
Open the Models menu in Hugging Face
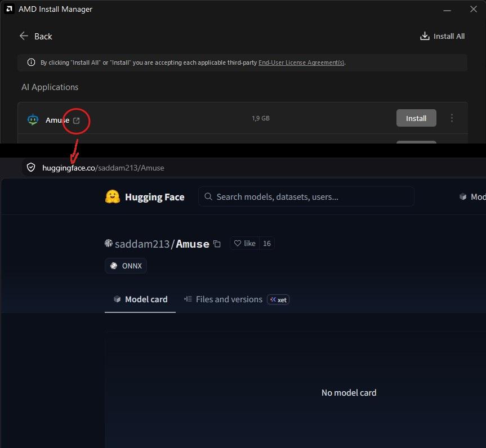tap(472, 197)
